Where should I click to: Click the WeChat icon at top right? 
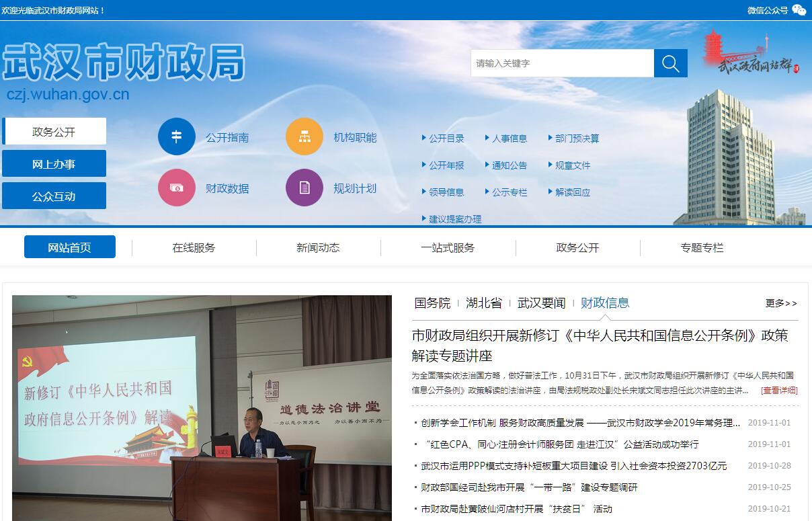(x=799, y=10)
